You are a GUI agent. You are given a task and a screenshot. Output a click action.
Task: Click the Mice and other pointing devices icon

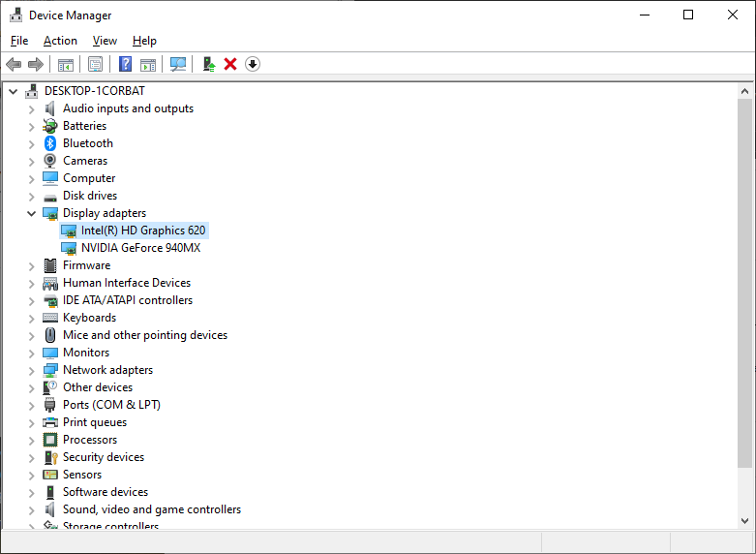[x=50, y=335]
